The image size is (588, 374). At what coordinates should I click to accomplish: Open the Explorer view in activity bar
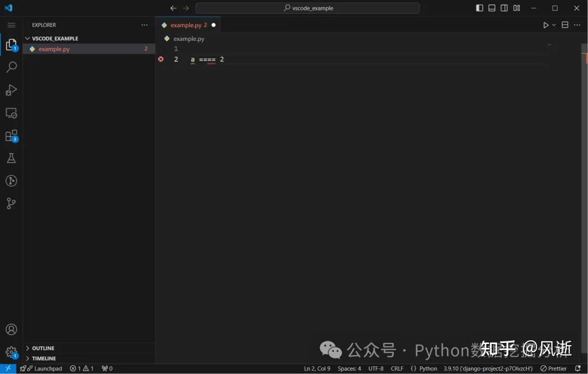coord(11,45)
